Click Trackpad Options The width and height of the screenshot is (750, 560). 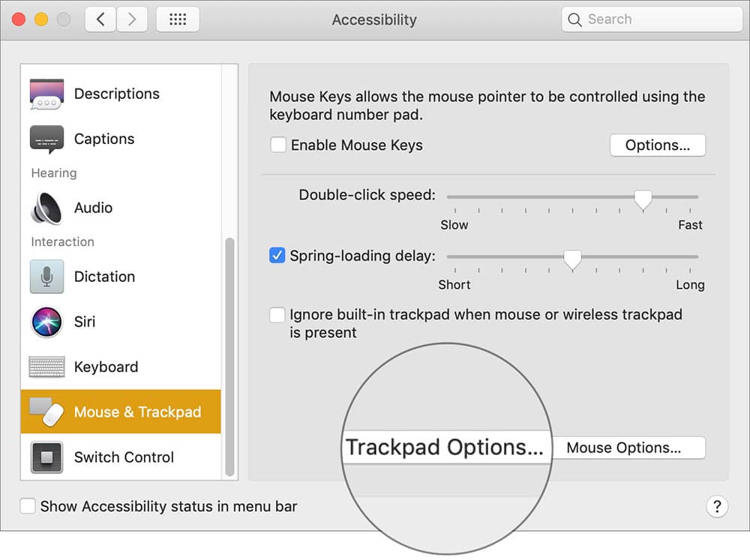[x=445, y=448]
